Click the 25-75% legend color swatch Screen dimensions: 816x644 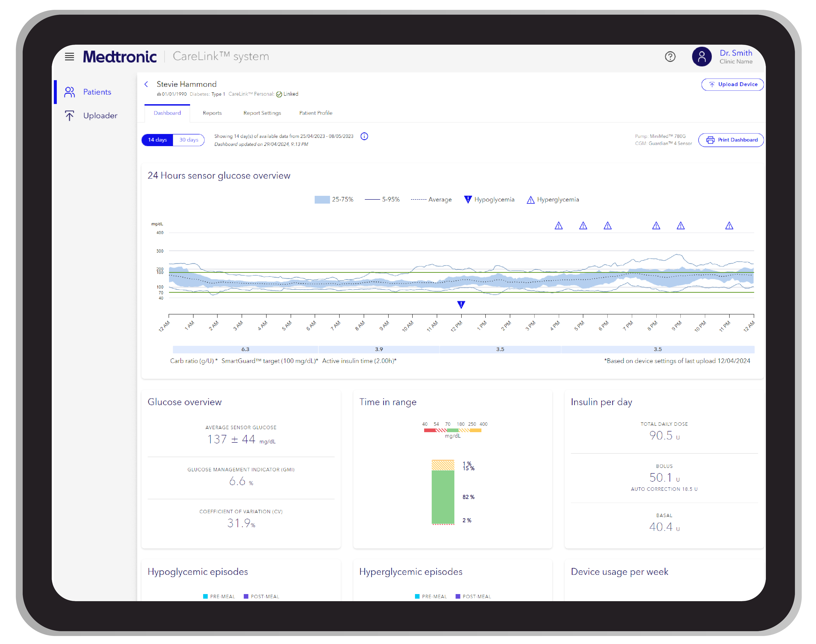322,199
